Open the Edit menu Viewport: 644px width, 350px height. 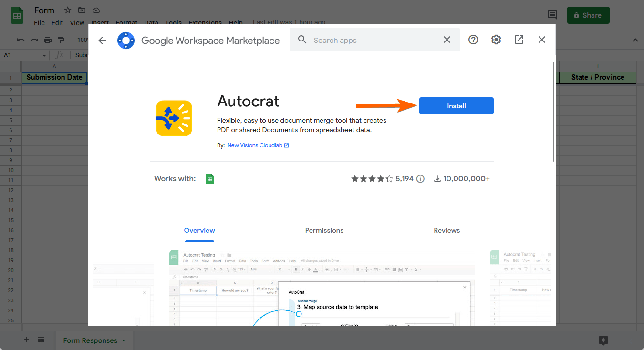tap(57, 22)
